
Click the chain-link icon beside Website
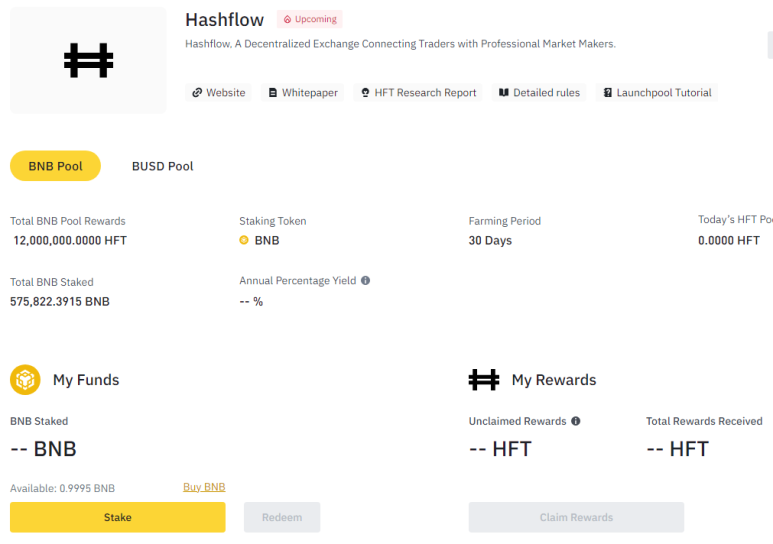(x=197, y=92)
